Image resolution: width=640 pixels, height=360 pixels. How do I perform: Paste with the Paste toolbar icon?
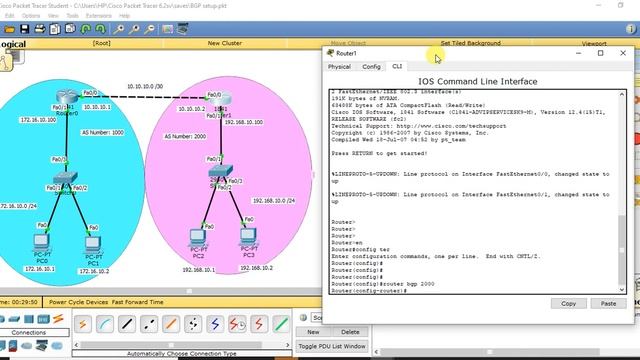tap(70, 29)
